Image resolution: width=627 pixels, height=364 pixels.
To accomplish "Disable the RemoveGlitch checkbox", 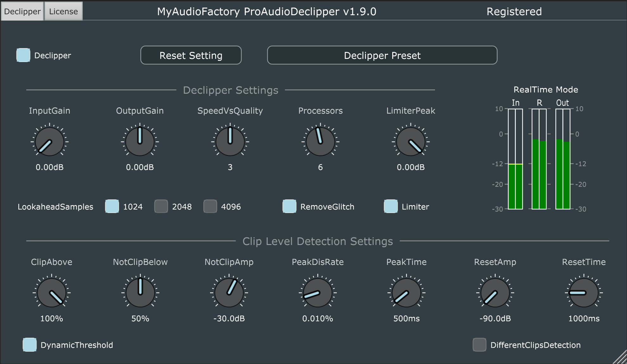I will tap(289, 206).
